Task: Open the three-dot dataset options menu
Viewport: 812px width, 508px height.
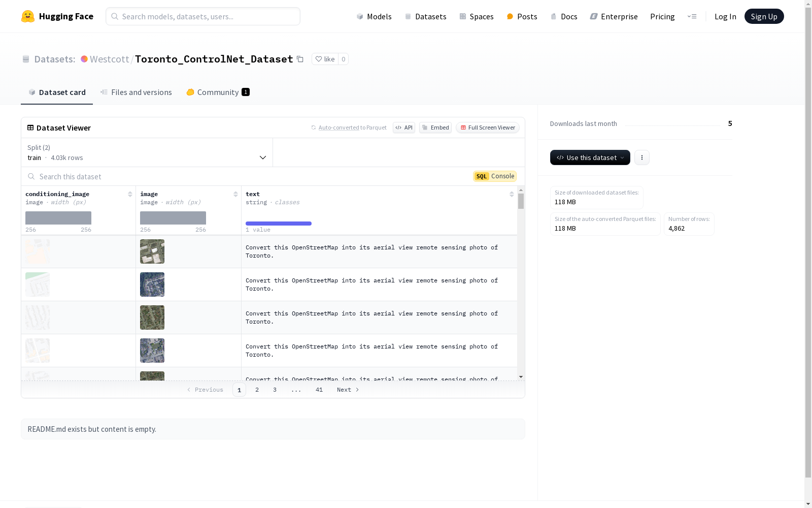Action: click(x=642, y=157)
